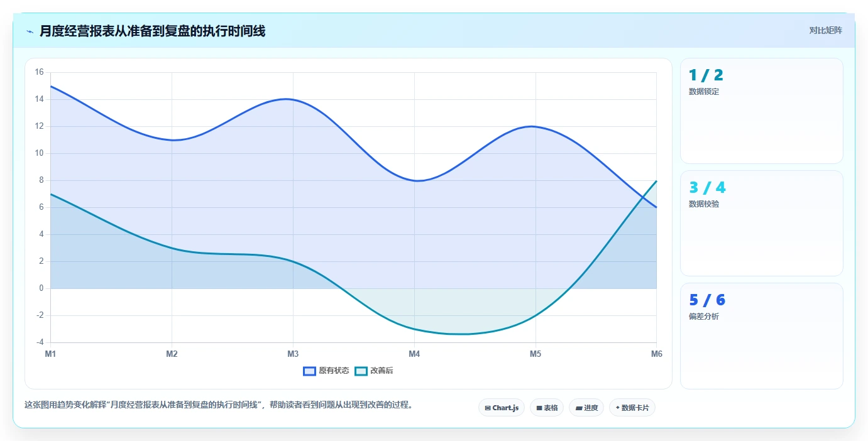Viewport: 868px width, 441px height.
Task: Click the M5 label on x-axis
Action: (536, 354)
